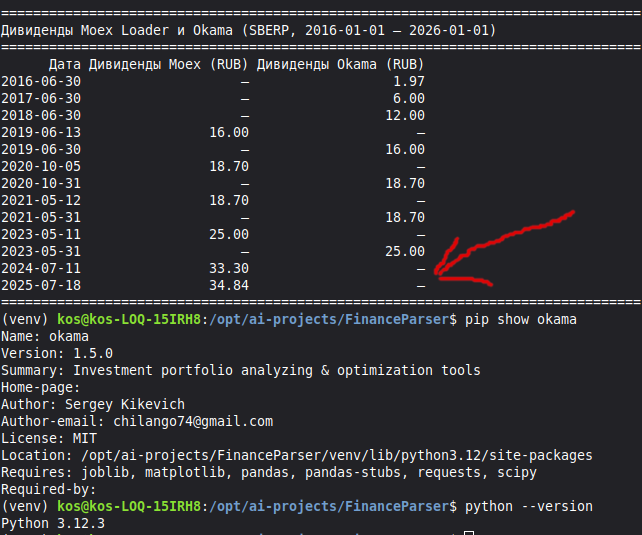Click the 'Python 3.12.3' output line

(x=53, y=523)
